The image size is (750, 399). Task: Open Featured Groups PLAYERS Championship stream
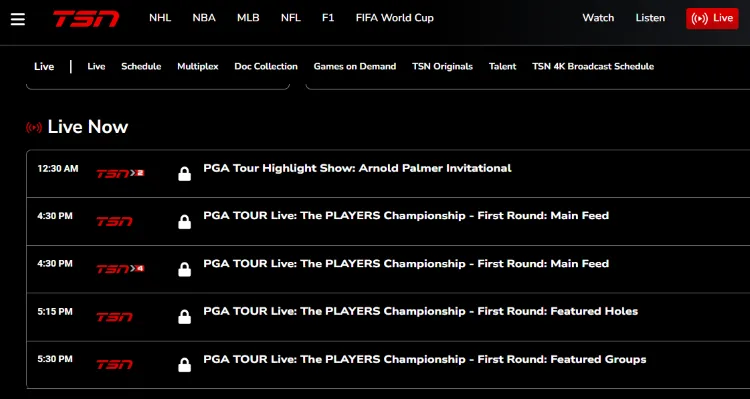point(425,359)
